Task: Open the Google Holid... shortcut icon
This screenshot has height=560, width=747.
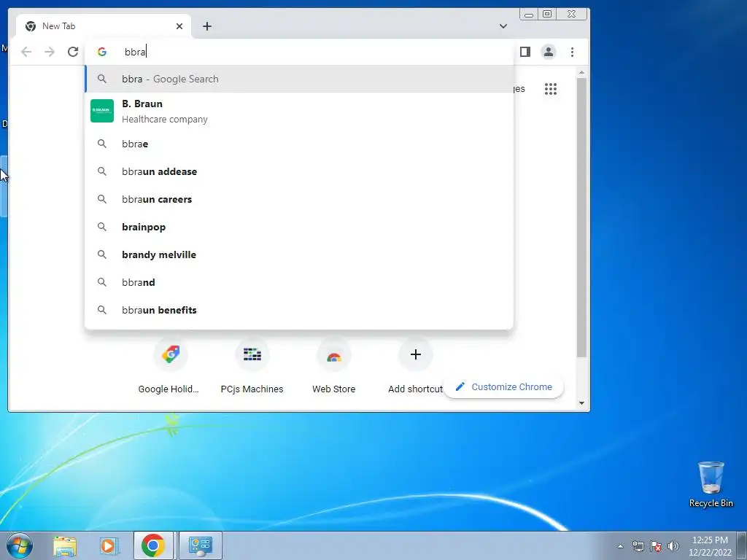Action: [171, 355]
